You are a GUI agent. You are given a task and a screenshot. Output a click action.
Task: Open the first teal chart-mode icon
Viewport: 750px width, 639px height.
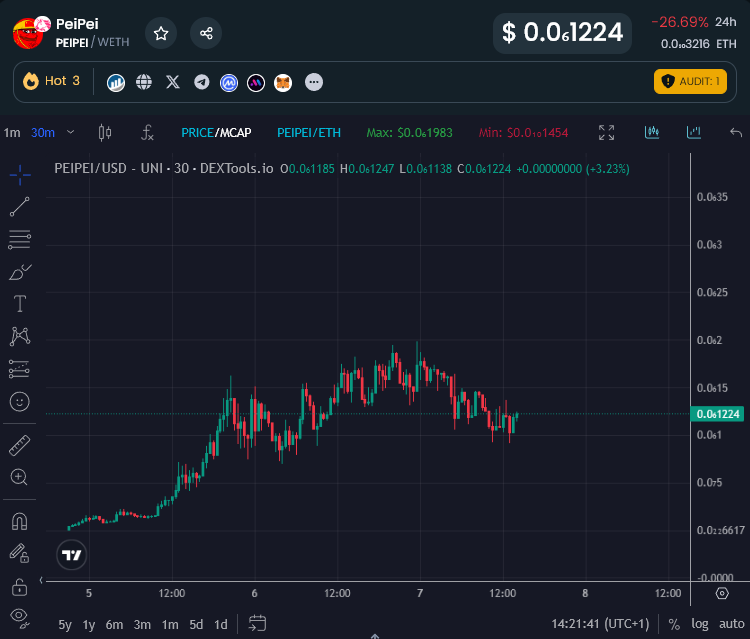pos(652,132)
